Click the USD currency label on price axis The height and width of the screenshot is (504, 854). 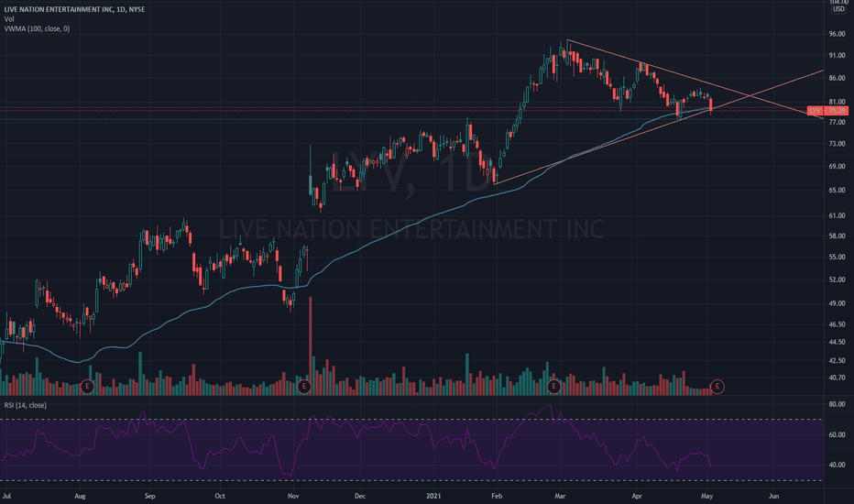[x=838, y=9]
